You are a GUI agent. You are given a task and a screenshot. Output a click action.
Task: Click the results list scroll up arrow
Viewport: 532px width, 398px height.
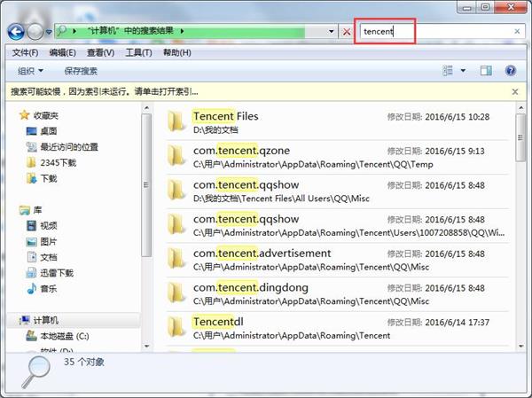(x=520, y=108)
